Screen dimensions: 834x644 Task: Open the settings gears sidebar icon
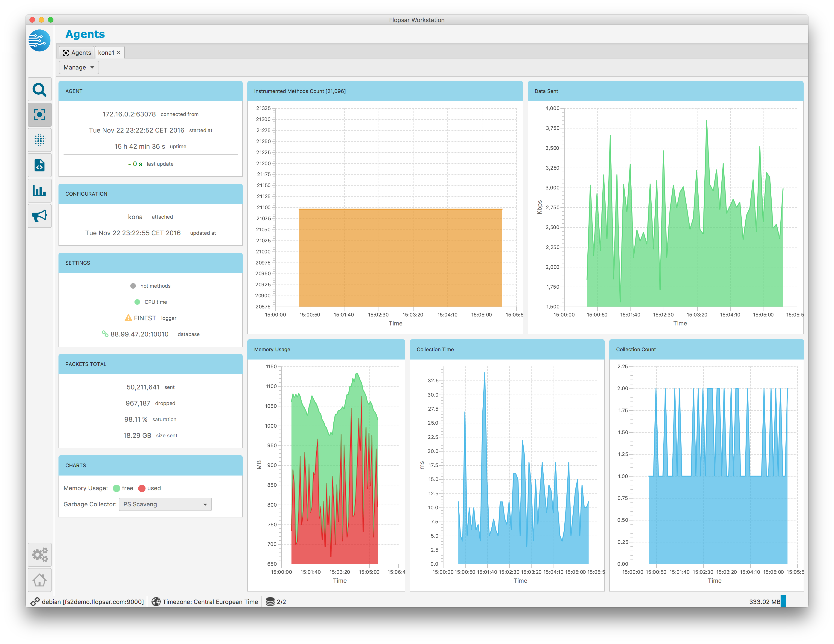click(x=39, y=555)
